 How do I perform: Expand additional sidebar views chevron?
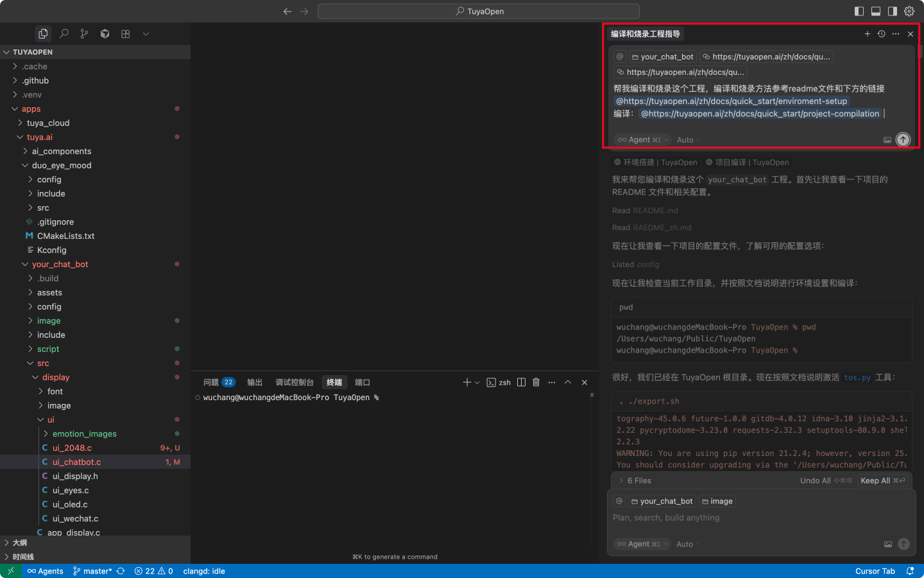tap(146, 34)
